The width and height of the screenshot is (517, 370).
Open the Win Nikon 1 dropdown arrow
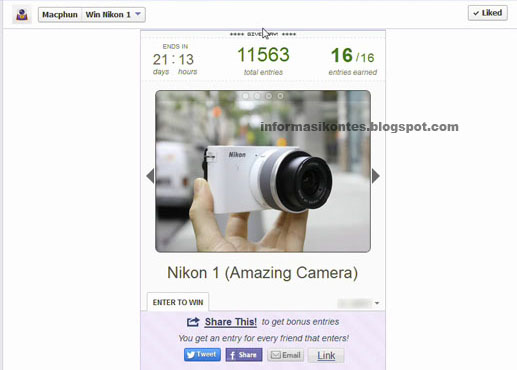[x=138, y=14]
